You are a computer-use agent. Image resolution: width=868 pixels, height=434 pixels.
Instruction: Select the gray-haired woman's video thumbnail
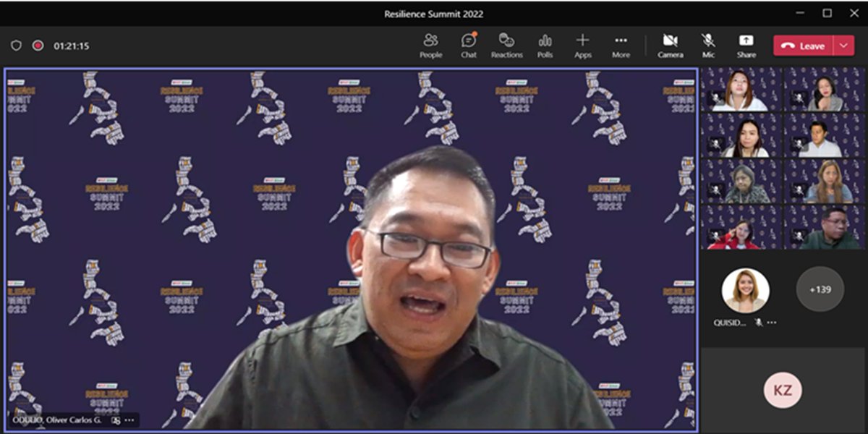[741, 182]
